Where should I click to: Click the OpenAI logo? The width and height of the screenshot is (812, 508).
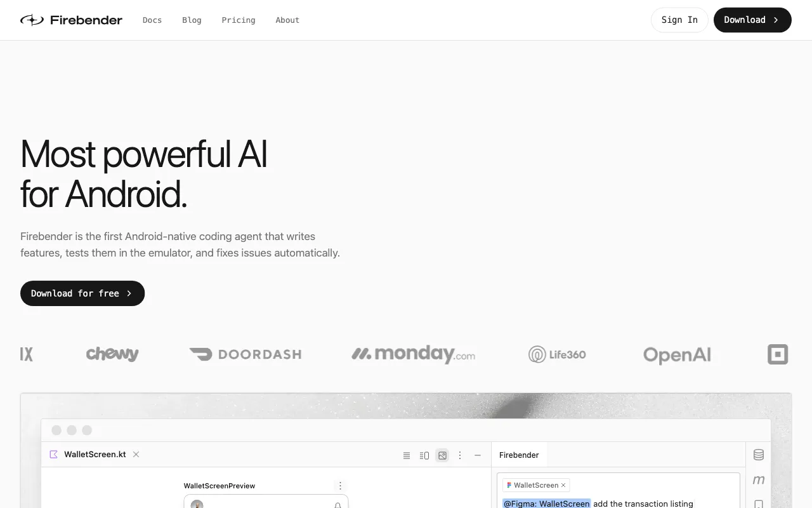click(x=677, y=355)
